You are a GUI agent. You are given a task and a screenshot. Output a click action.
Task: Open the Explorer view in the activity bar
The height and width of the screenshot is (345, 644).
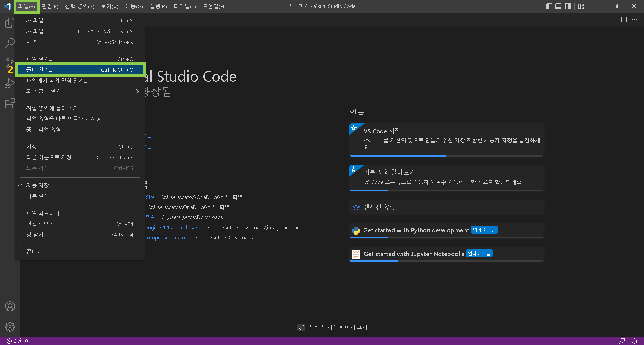click(x=10, y=23)
